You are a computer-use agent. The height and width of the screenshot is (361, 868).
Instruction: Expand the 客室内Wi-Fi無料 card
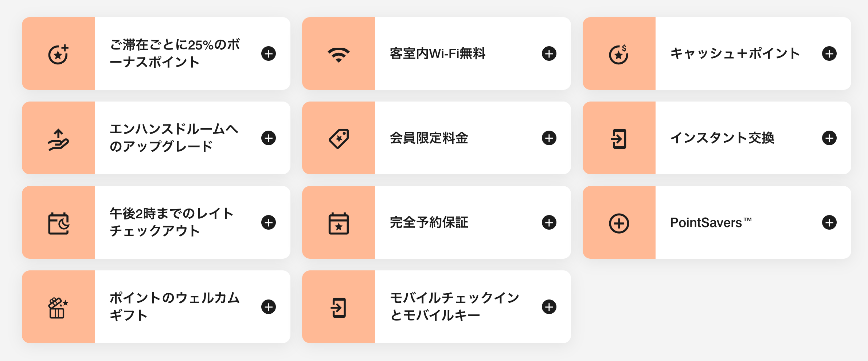coord(549,53)
